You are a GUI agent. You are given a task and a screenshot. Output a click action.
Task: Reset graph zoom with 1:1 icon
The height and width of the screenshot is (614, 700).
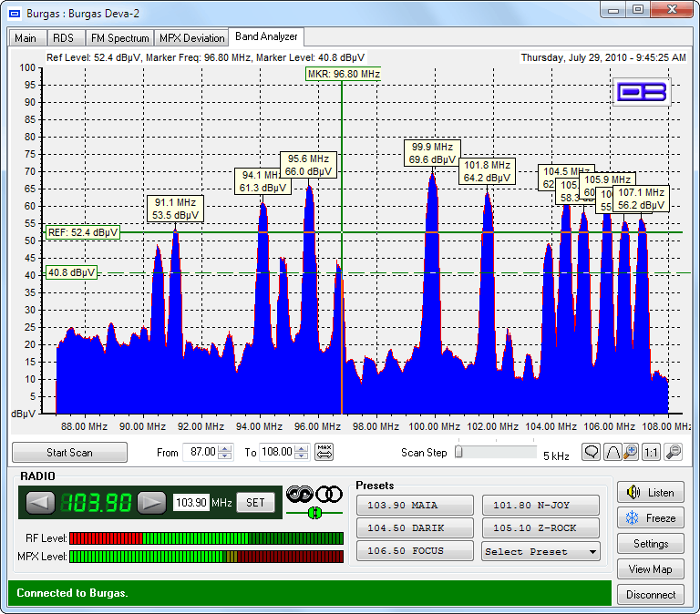(x=651, y=452)
